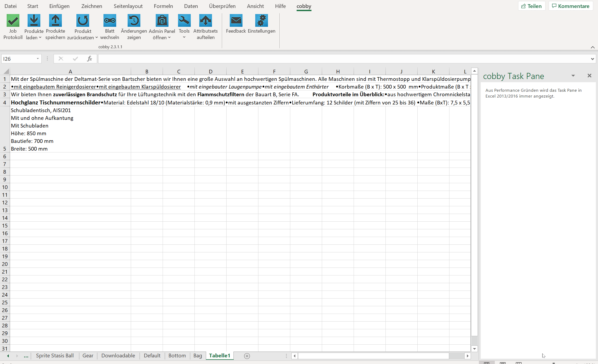Click Attributsets aufteilen icon

pyautogui.click(x=205, y=21)
